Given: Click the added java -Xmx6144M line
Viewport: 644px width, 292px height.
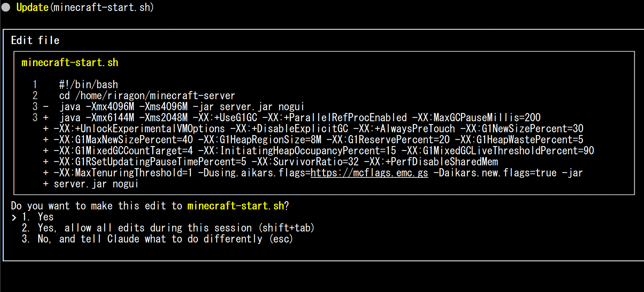Looking at the screenshot, I should tap(300, 118).
